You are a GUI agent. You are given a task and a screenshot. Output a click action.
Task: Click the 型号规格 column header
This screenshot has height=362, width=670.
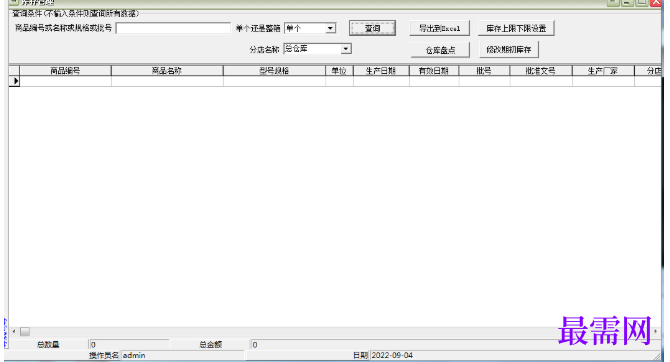pos(274,71)
